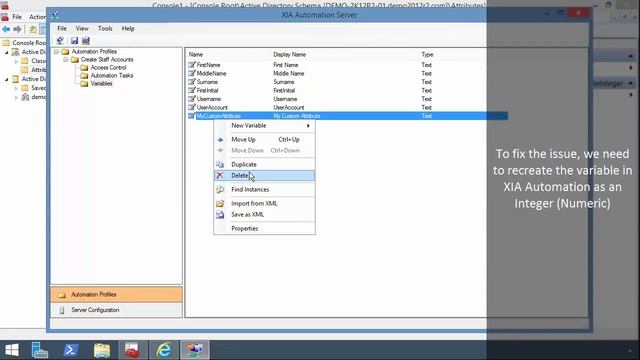Click the Save toolbar icon

(x=74, y=40)
